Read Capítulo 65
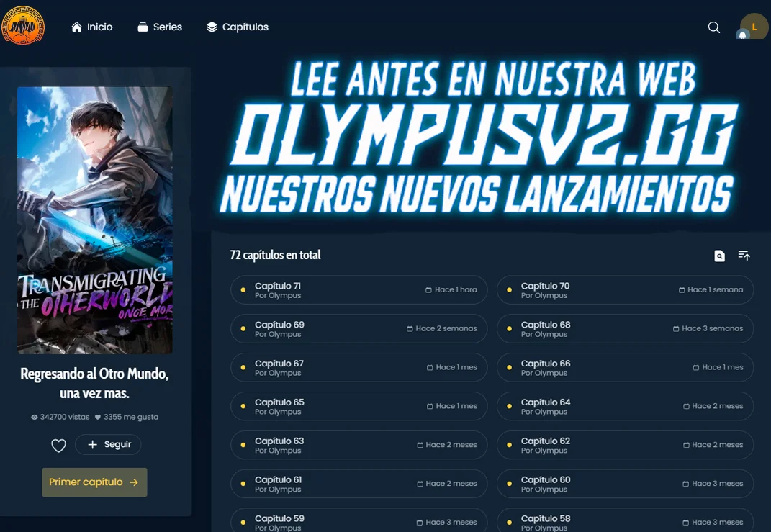This screenshot has height=532, width=771. 359,407
